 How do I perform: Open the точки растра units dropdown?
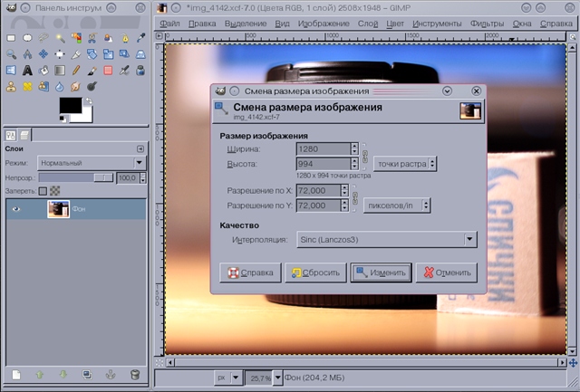point(405,164)
